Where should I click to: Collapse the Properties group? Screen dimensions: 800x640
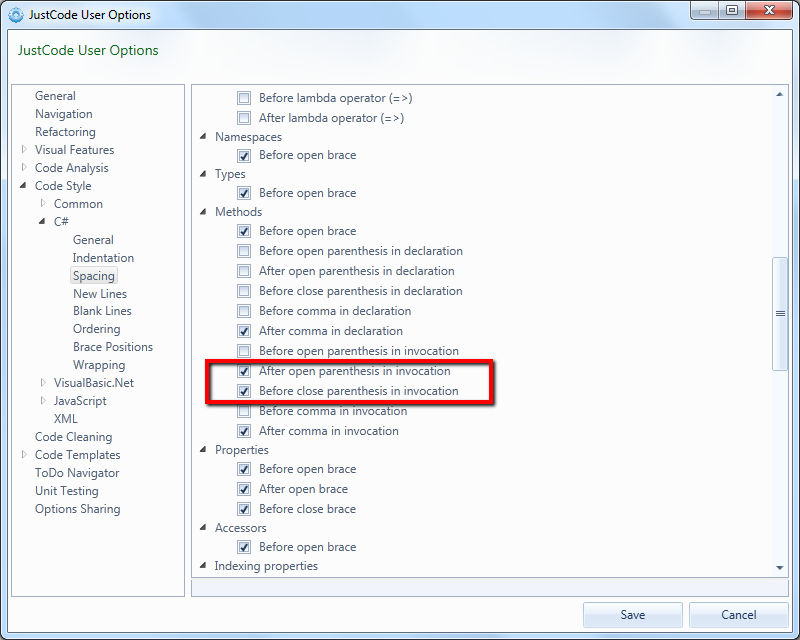[203, 450]
